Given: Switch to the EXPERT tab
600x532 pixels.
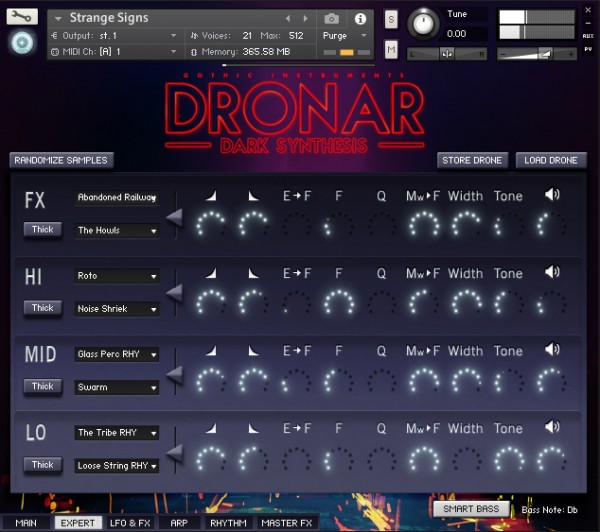Looking at the screenshot, I should [x=78, y=523].
